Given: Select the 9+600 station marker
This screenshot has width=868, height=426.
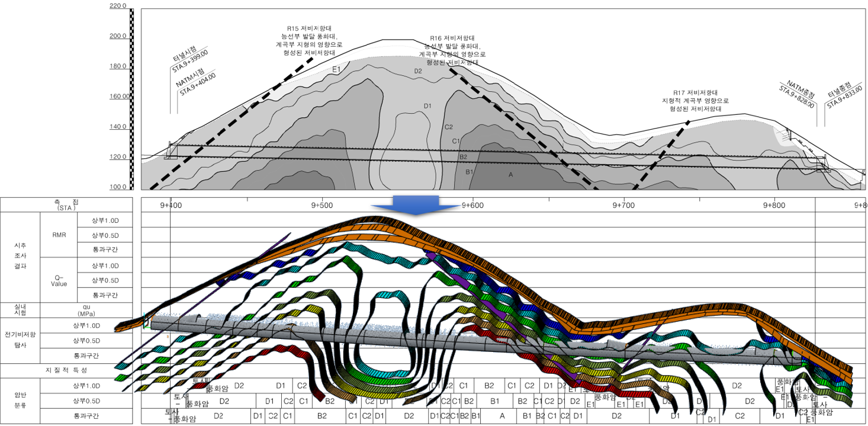Looking at the screenshot, I should point(471,205).
